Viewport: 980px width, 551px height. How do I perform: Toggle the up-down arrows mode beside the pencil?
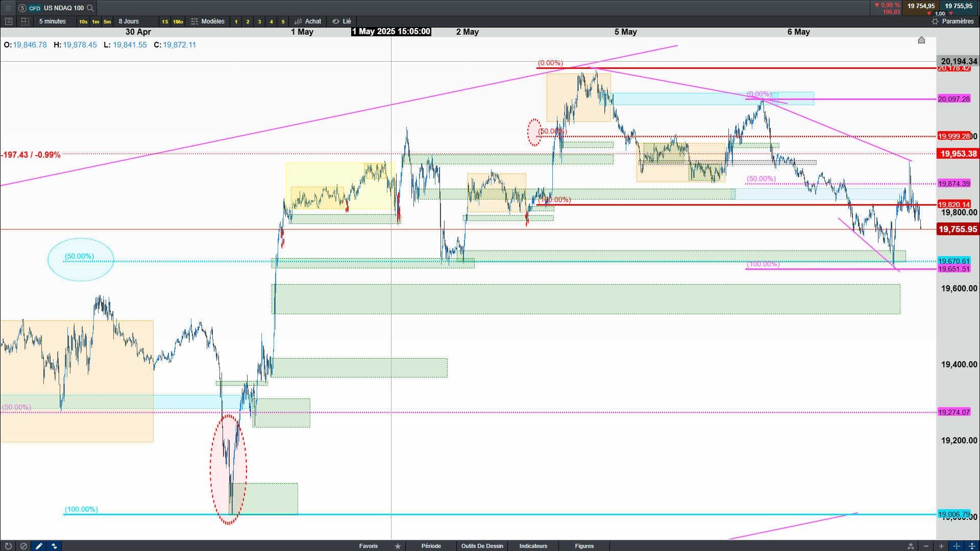click(x=54, y=546)
